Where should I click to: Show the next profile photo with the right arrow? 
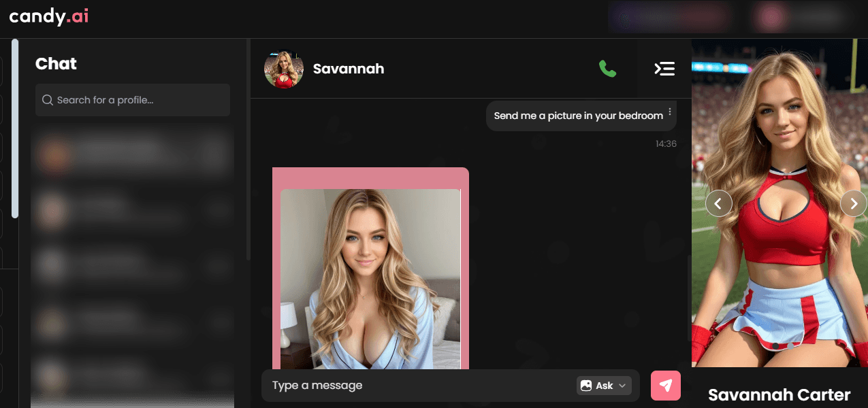point(854,203)
